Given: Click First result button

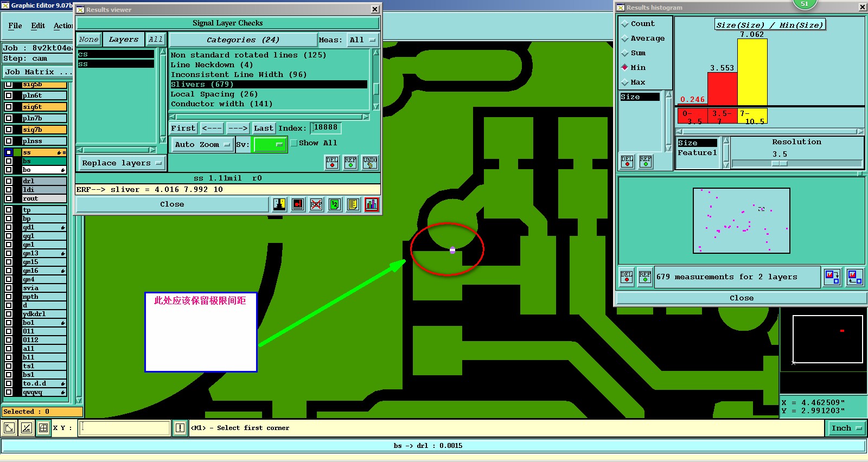Looking at the screenshot, I should [x=183, y=129].
